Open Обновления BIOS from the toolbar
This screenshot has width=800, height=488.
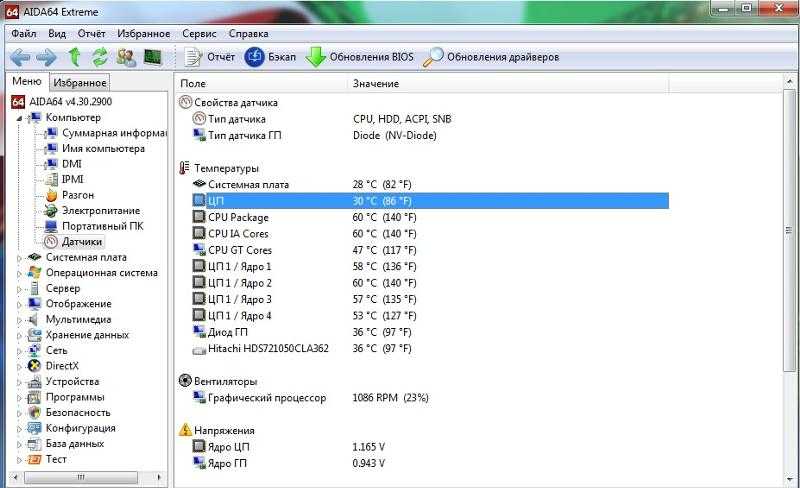click(x=360, y=57)
